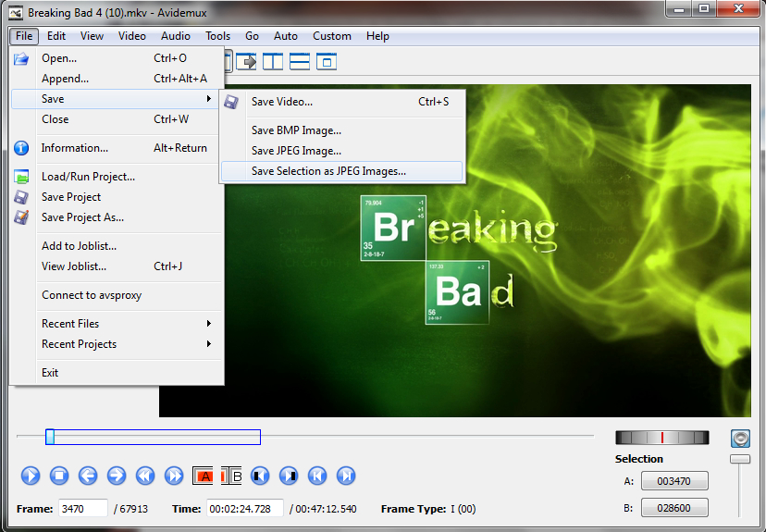This screenshot has width=766, height=532.
Task: Select top-and-bottom display mode toolbar icon
Action: pos(300,62)
